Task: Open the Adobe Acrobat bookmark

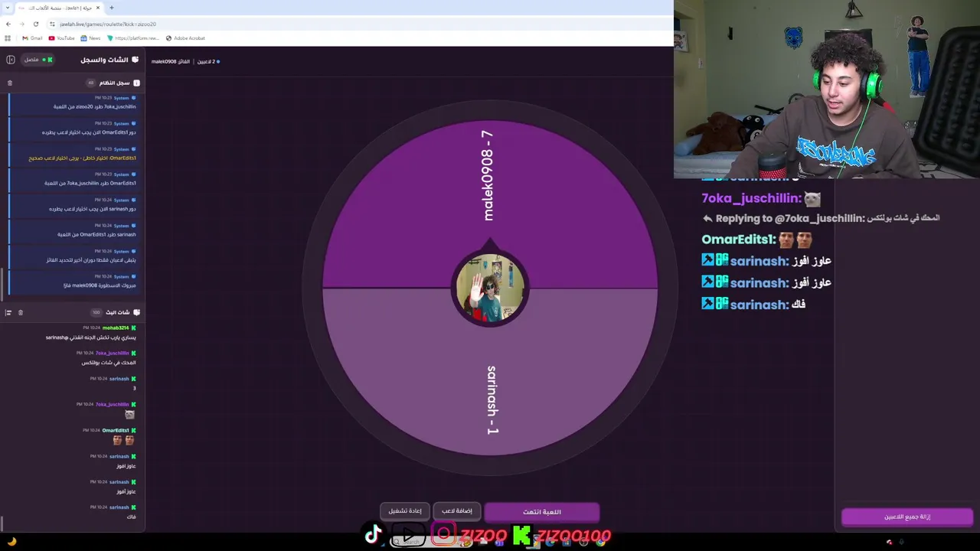Action: [x=185, y=37]
